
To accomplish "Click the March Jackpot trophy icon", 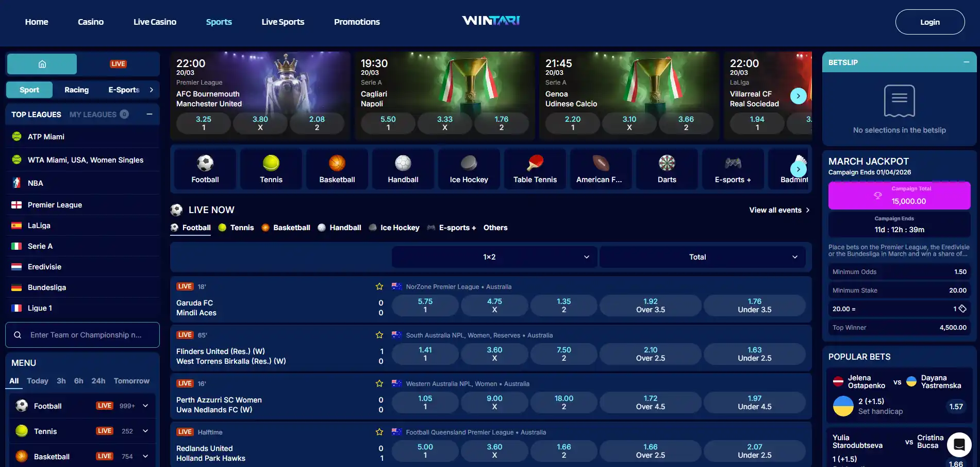I will pyautogui.click(x=877, y=196).
